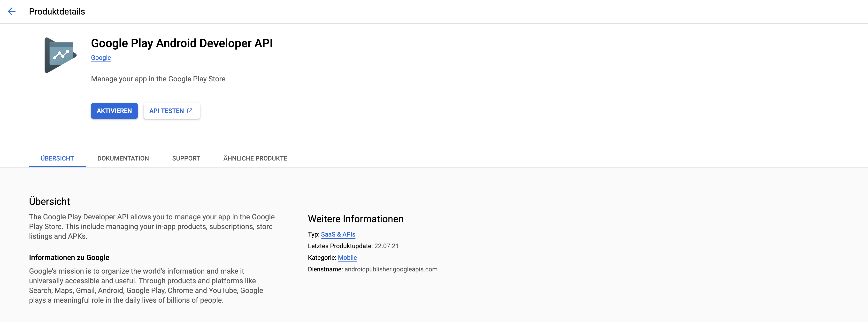868x322 pixels.
Task: Open the ÄHNLICHE PRODUKTE tab
Action: (x=255, y=158)
